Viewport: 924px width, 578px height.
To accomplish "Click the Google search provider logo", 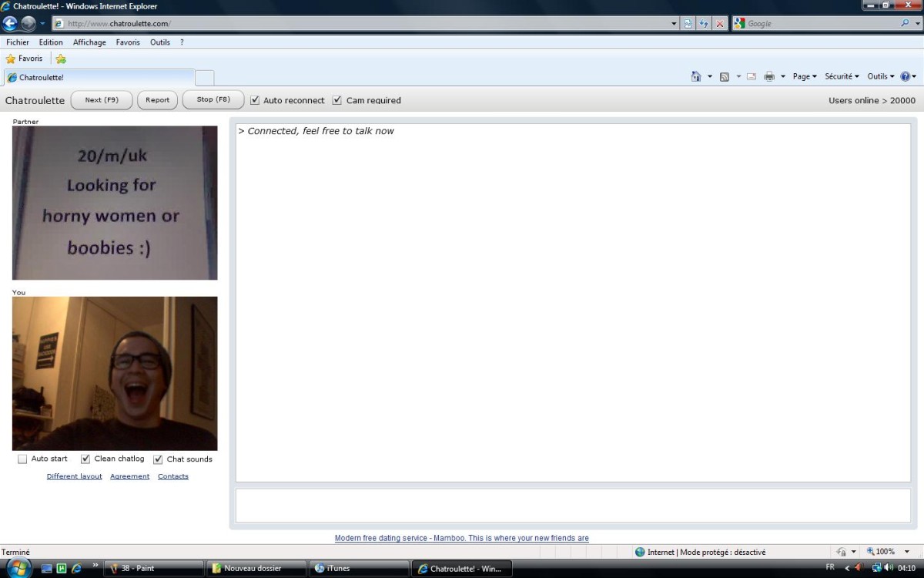I will point(740,23).
